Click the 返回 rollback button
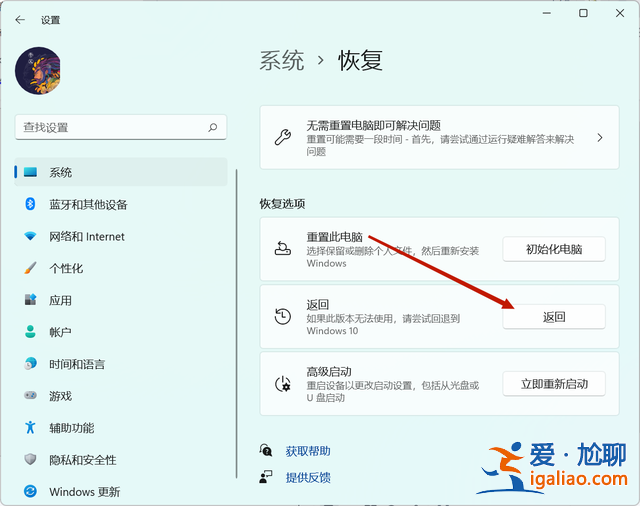Screen dimensions: 640x506 [x=554, y=317]
